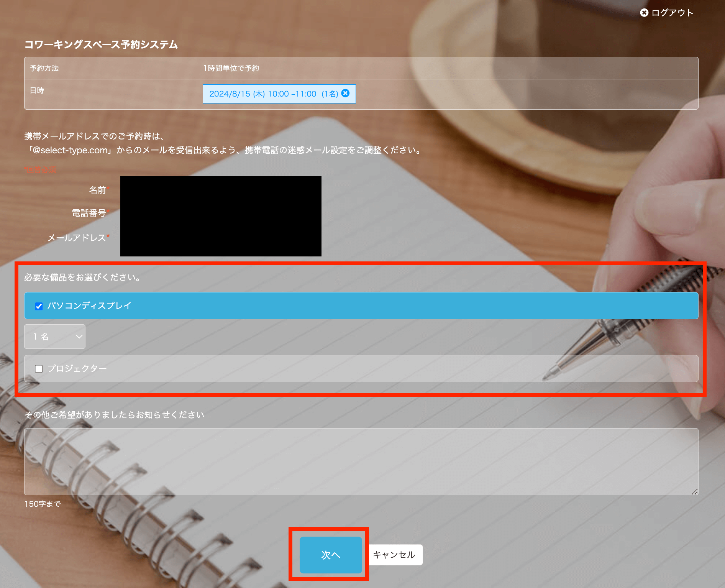Click the コワーキングスペース予約システム title

(x=101, y=44)
